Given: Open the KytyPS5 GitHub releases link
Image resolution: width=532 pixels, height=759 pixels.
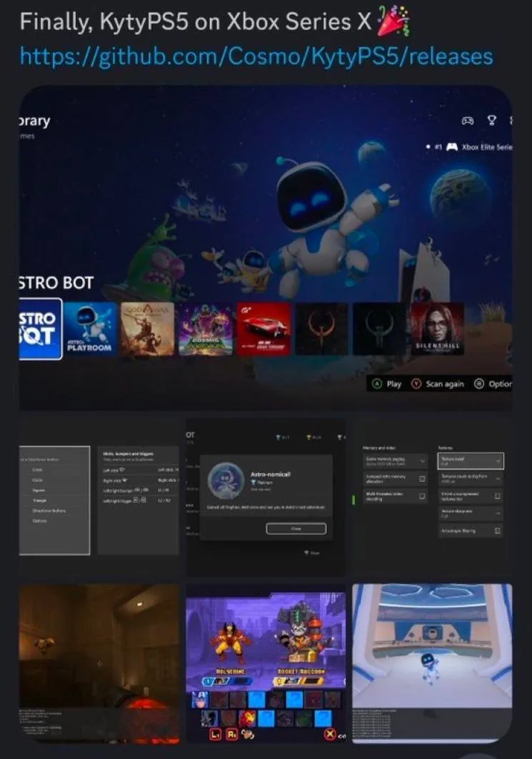Looking at the screenshot, I should pyautogui.click(x=256, y=56).
